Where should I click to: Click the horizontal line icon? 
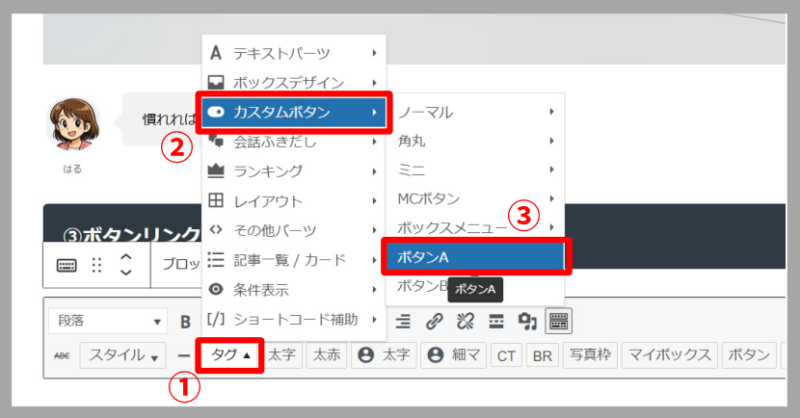click(x=184, y=355)
